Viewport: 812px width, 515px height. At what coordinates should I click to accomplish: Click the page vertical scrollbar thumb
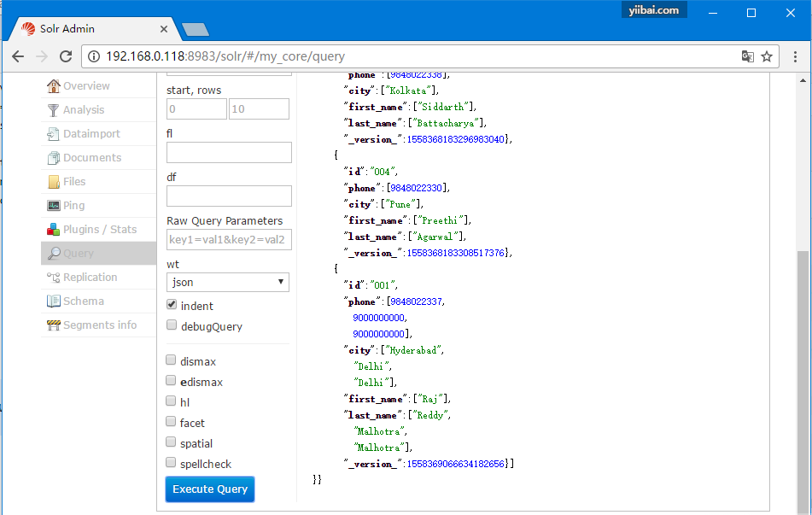803,376
